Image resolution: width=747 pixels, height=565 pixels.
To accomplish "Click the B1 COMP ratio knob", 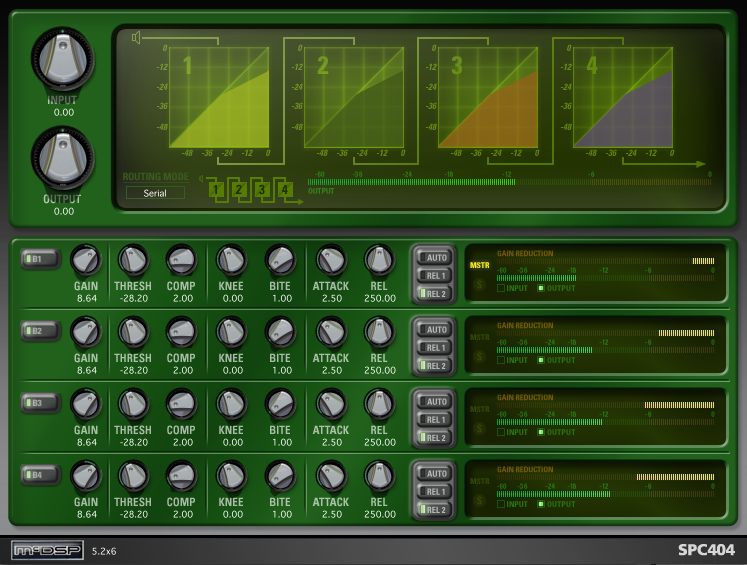I will click(x=181, y=261).
